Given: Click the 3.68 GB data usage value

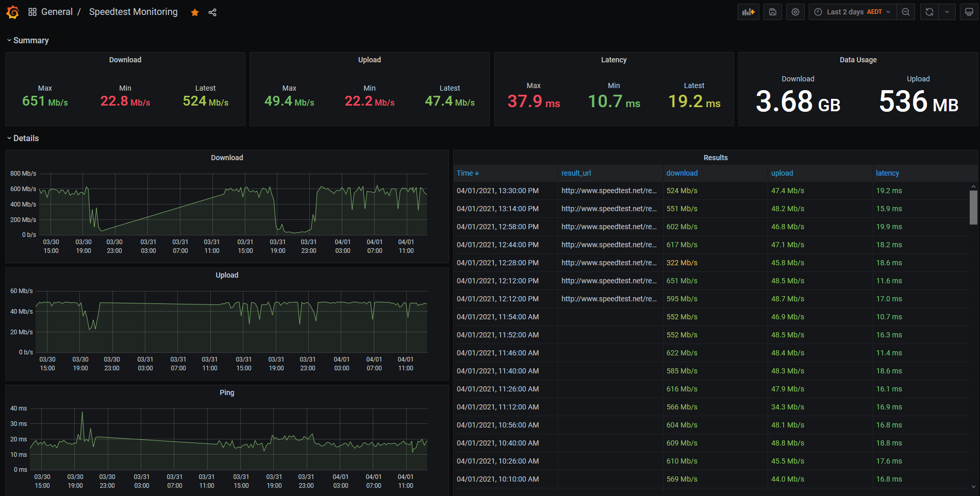Looking at the screenshot, I should tap(798, 101).
